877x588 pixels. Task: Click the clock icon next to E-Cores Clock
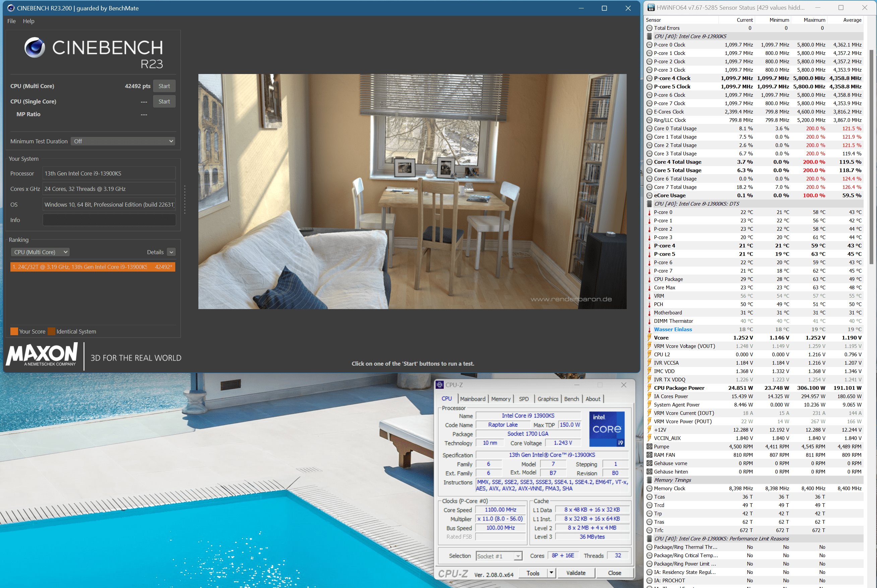649,112
